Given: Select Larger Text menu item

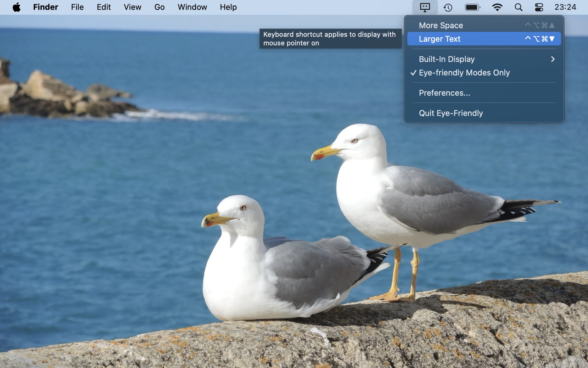Looking at the screenshot, I should coord(439,39).
